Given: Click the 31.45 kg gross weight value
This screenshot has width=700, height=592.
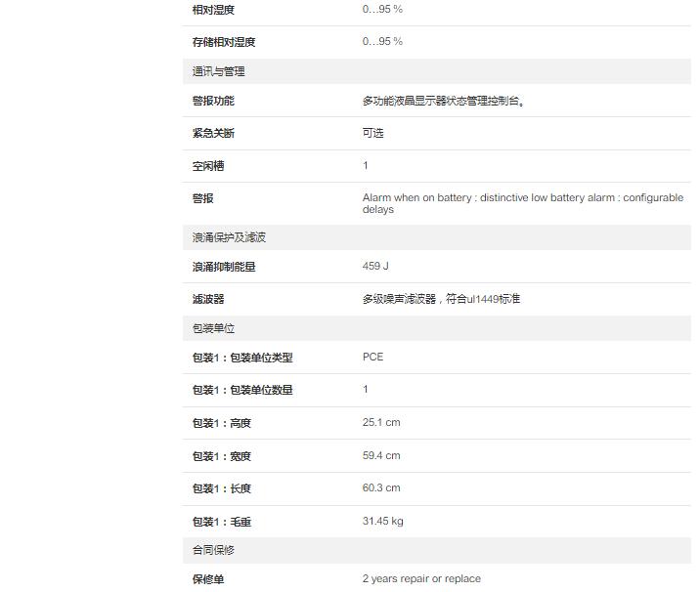Looking at the screenshot, I should (382, 521).
